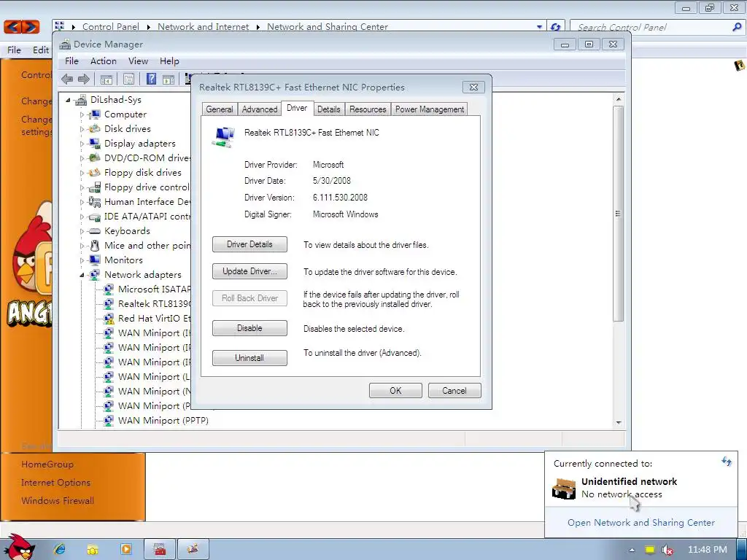The width and height of the screenshot is (747, 560).
Task: Show hidden tray icons arrow
Action: [632, 550]
